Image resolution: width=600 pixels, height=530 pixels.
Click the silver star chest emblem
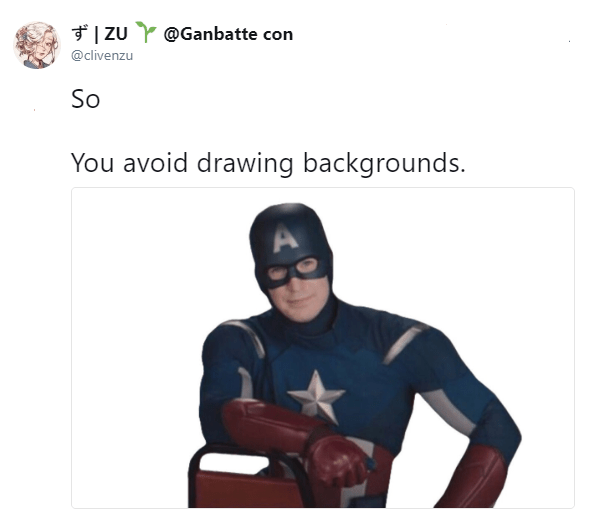[x=316, y=396]
